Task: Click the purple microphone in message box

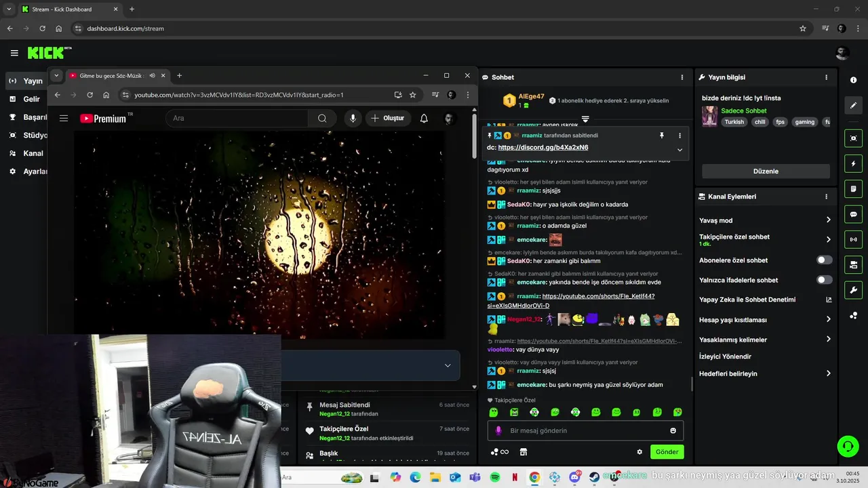Action: (x=498, y=430)
